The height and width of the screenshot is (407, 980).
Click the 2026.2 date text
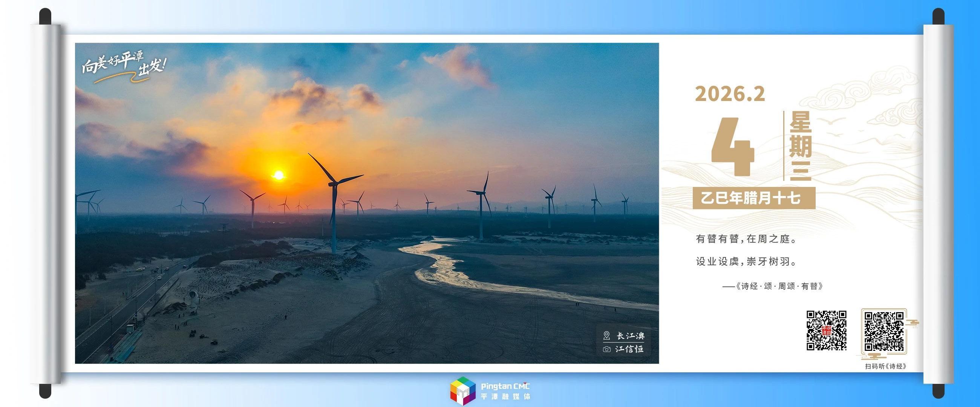(730, 94)
